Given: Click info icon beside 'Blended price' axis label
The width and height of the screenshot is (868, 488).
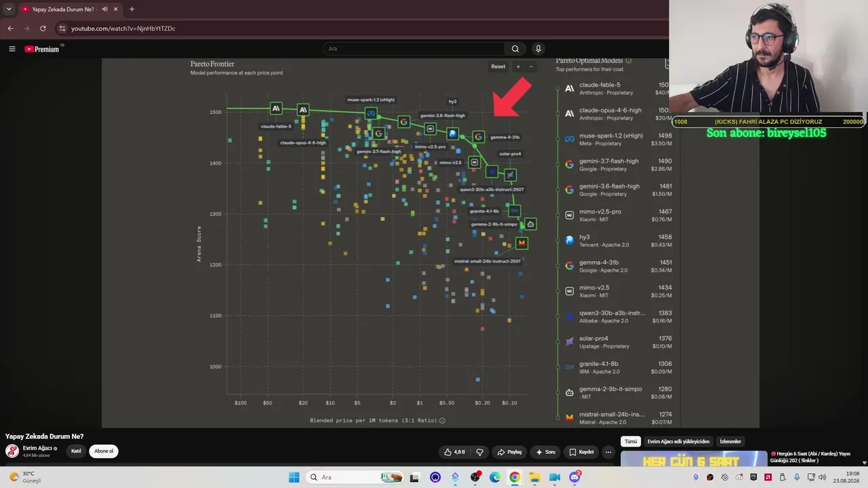Looking at the screenshot, I should pyautogui.click(x=442, y=421).
